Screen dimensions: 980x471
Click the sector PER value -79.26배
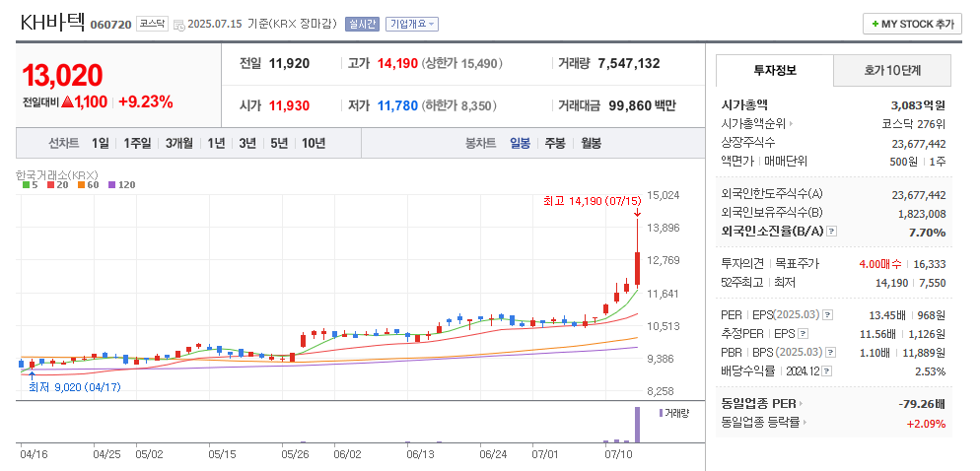pyautogui.click(x=922, y=404)
